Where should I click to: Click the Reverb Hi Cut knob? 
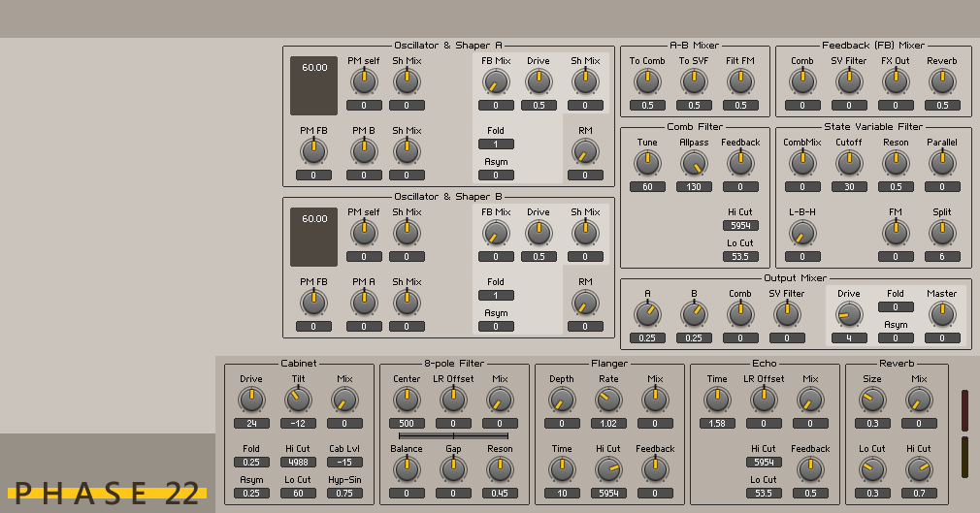tap(919, 470)
